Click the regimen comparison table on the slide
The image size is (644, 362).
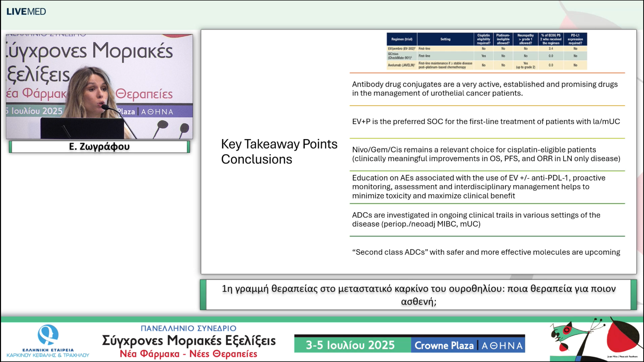pyautogui.click(x=487, y=51)
